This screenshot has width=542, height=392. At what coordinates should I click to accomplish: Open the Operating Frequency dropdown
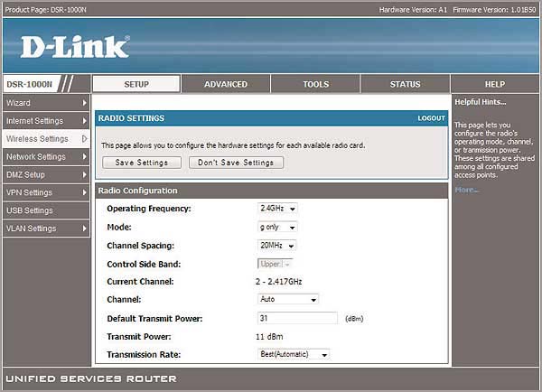[277, 209]
